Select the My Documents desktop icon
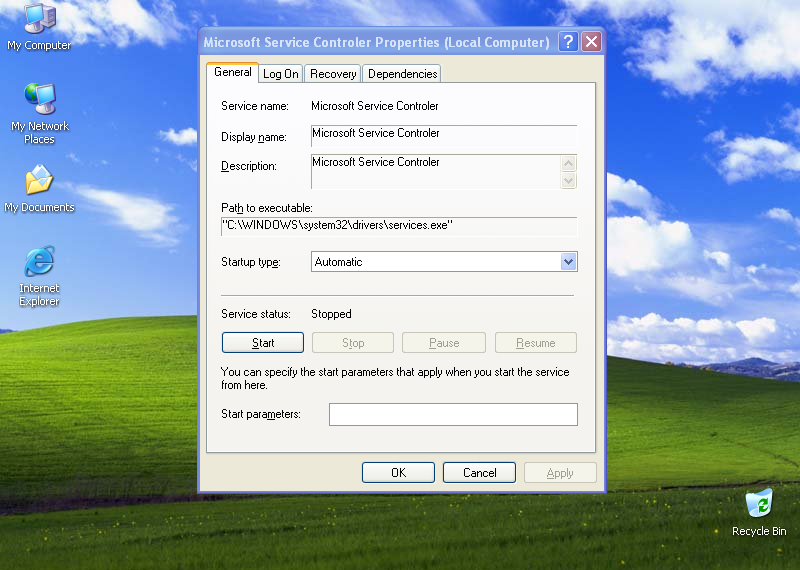The width and height of the screenshot is (800, 570). (x=39, y=188)
